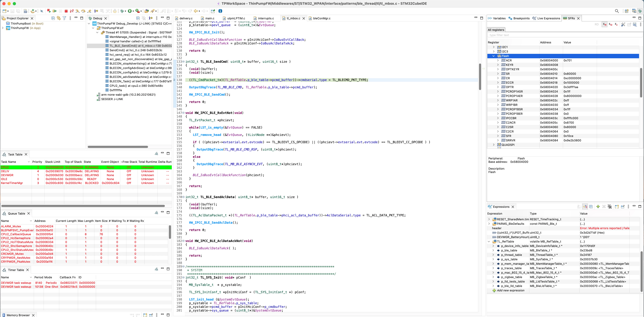644x317 pixels.
Task: Click the red Terminate debug button
Action: click(x=66, y=11)
